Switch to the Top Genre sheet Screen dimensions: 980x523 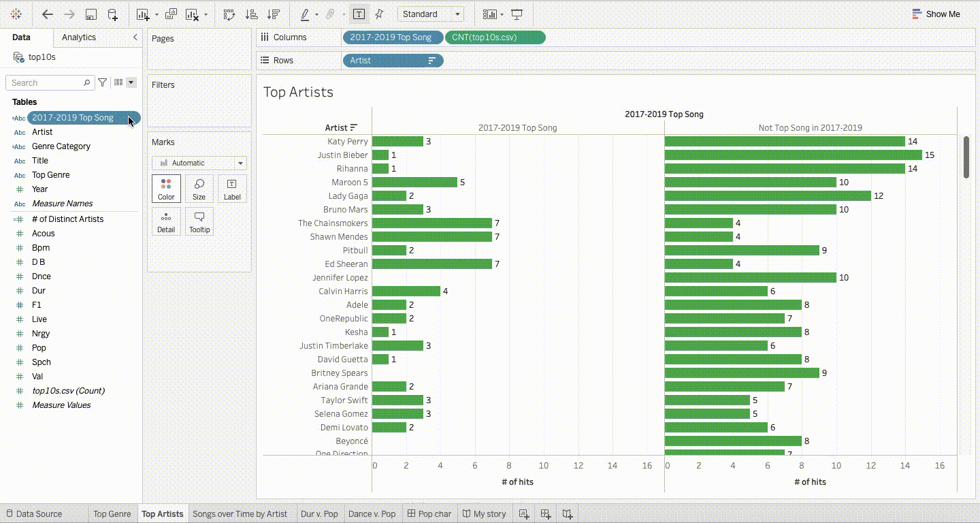pyautogui.click(x=112, y=514)
